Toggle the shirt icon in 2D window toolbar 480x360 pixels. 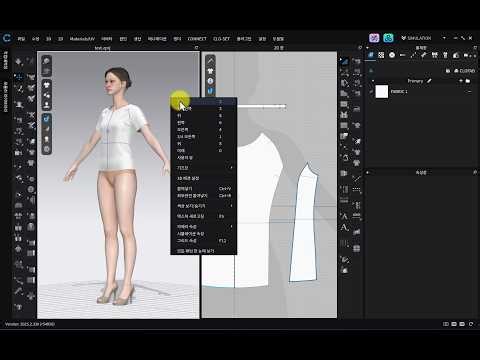coord(210,71)
